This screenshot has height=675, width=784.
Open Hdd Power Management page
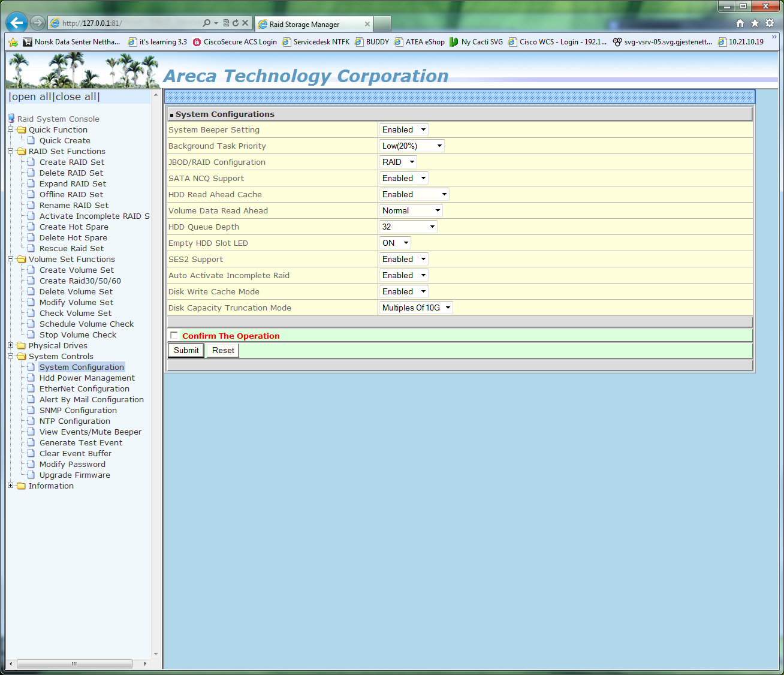click(87, 378)
